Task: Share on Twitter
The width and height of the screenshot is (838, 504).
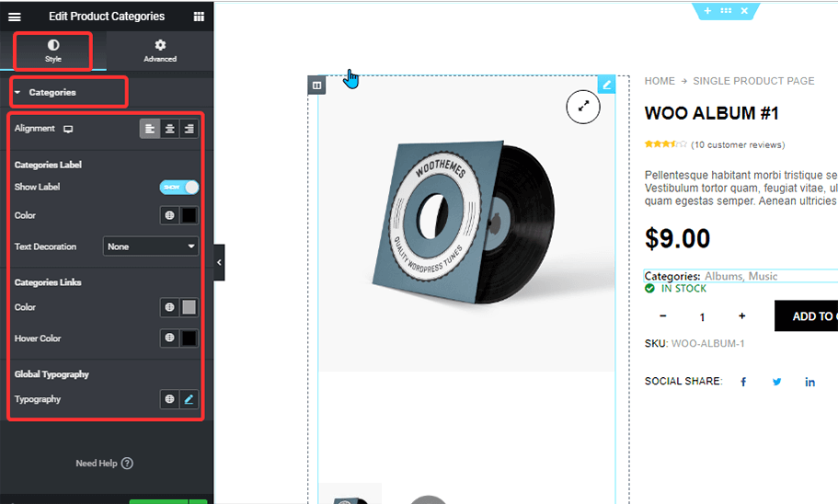Action: (776, 382)
